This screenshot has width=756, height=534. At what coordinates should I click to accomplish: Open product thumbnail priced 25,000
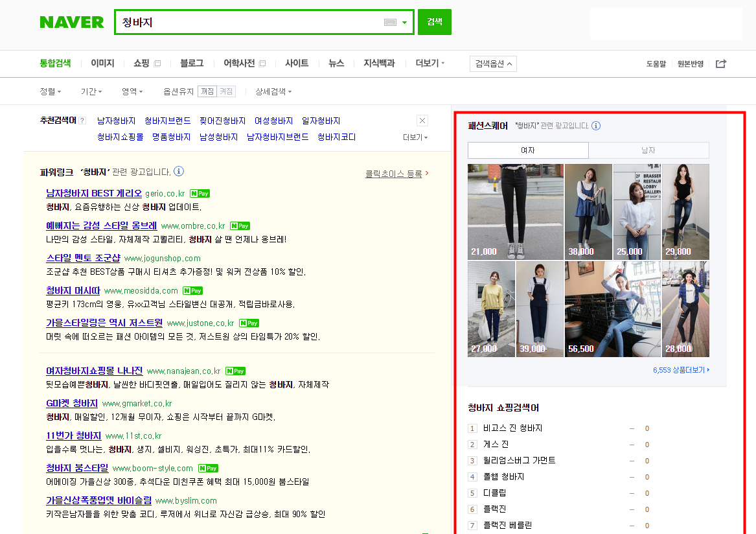637,212
